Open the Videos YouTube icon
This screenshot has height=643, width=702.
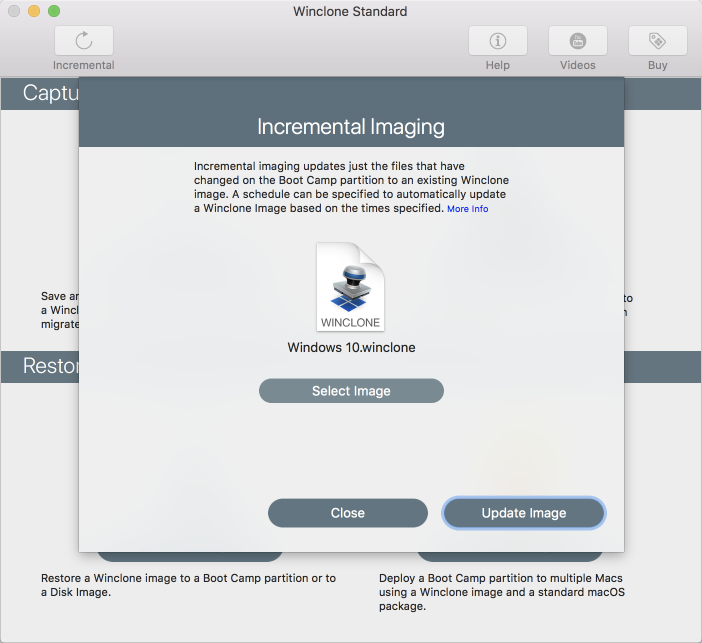tap(578, 41)
